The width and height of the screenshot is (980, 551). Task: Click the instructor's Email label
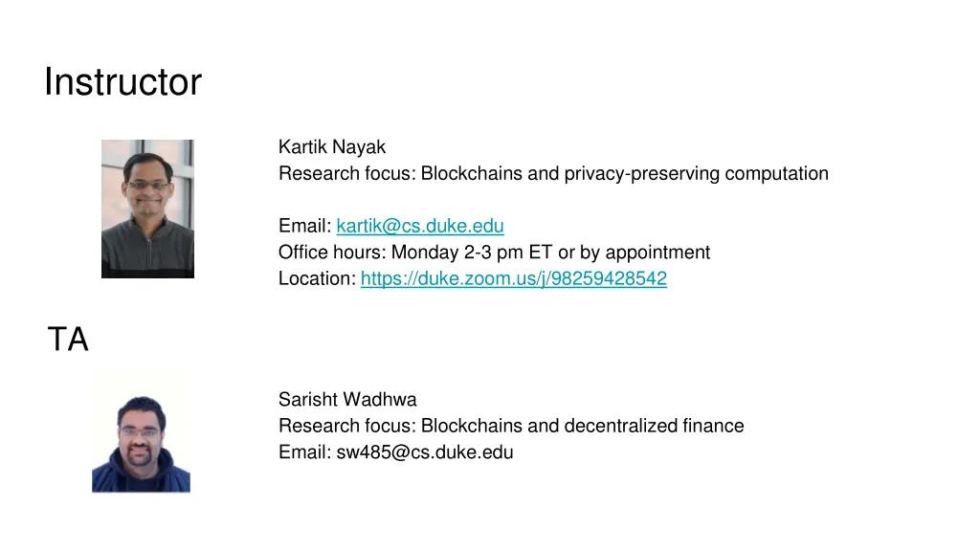pos(305,226)
